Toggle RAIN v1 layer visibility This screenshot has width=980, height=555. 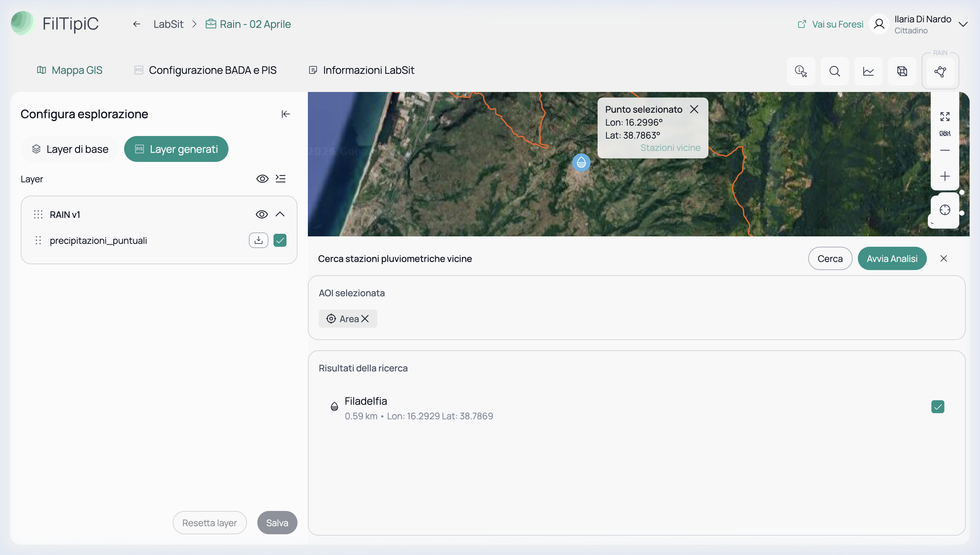[x=262, y=214]
